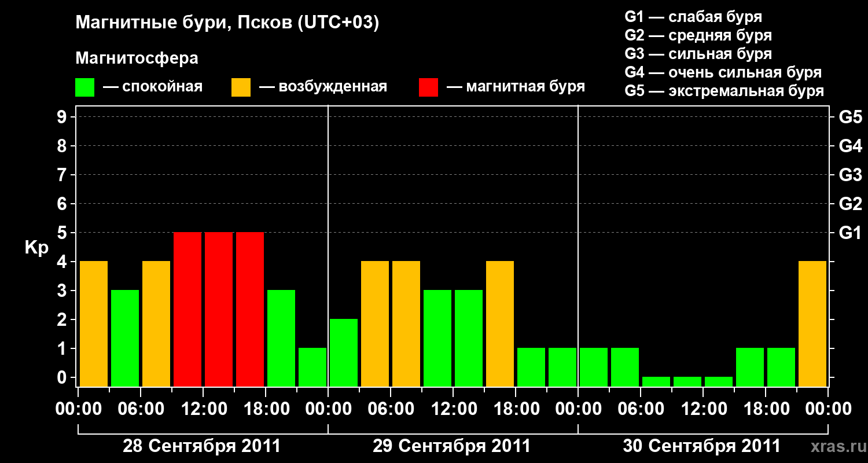Click the '29 Сентября 2011' date label
The height and width of the screenshot is (463, 868).
[452, 446]
